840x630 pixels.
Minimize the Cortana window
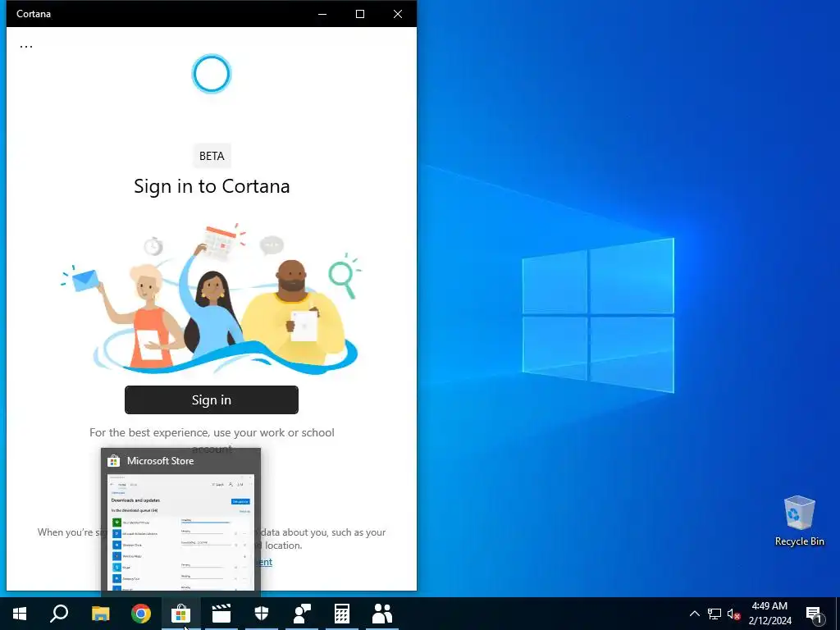pos(322,14)
